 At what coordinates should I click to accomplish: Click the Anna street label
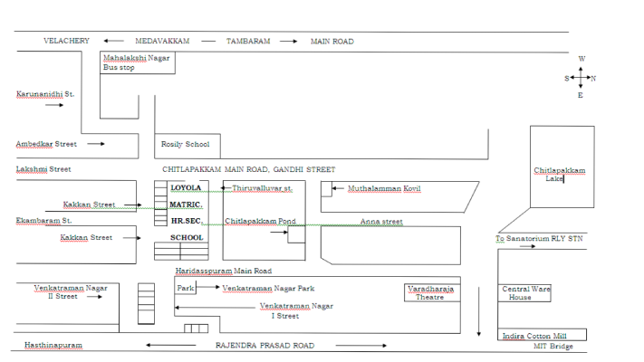tap(381, 222)
